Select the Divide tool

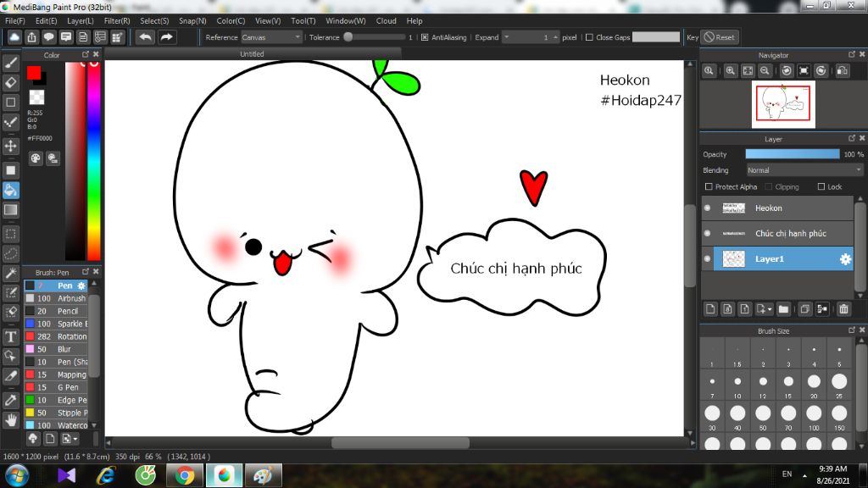tap(10, 376)
